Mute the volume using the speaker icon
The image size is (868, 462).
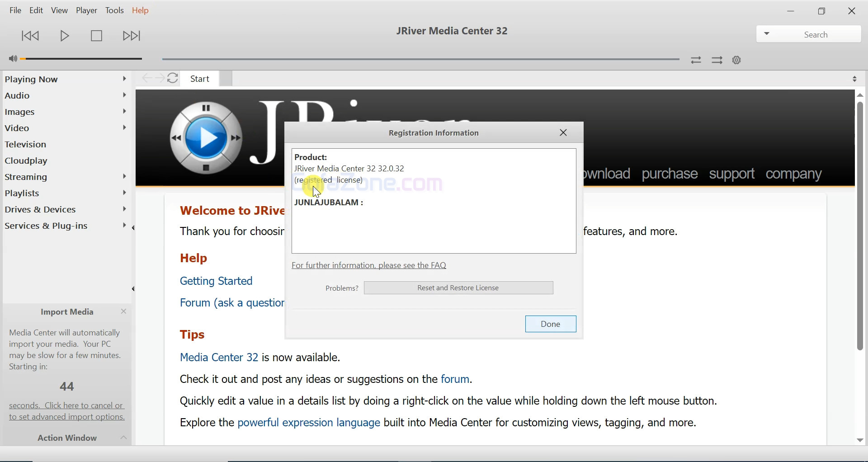[x=13, y=59]
